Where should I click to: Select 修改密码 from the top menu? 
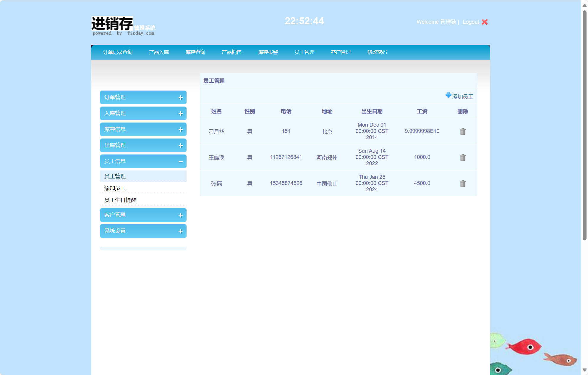coord(377,52)
